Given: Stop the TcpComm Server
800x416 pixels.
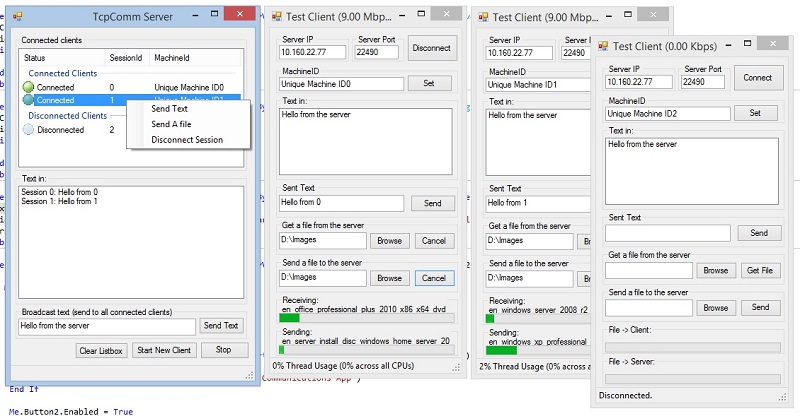Looking at the screenshot, I should [223, 350].
